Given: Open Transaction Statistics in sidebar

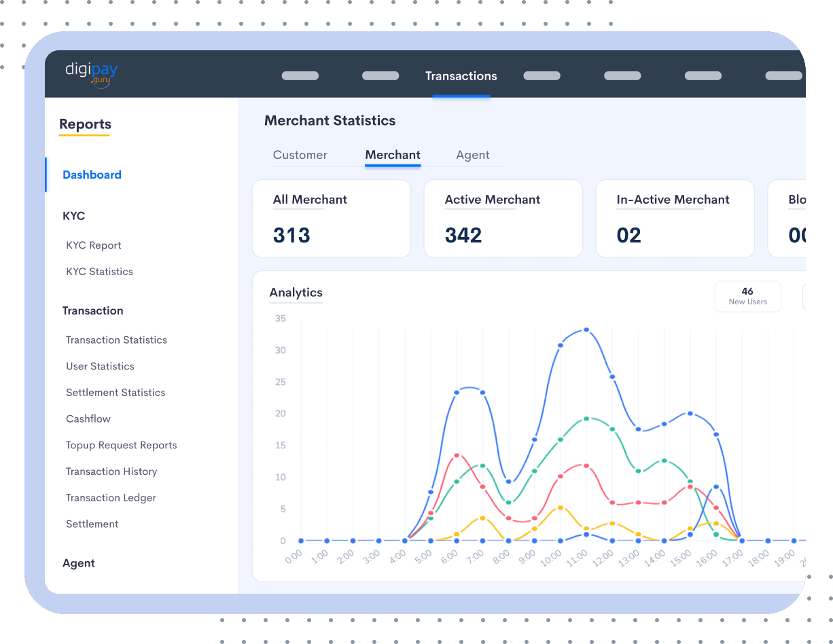Looking at the screenshot, I should pyautogui.click(x=116, y=340).
